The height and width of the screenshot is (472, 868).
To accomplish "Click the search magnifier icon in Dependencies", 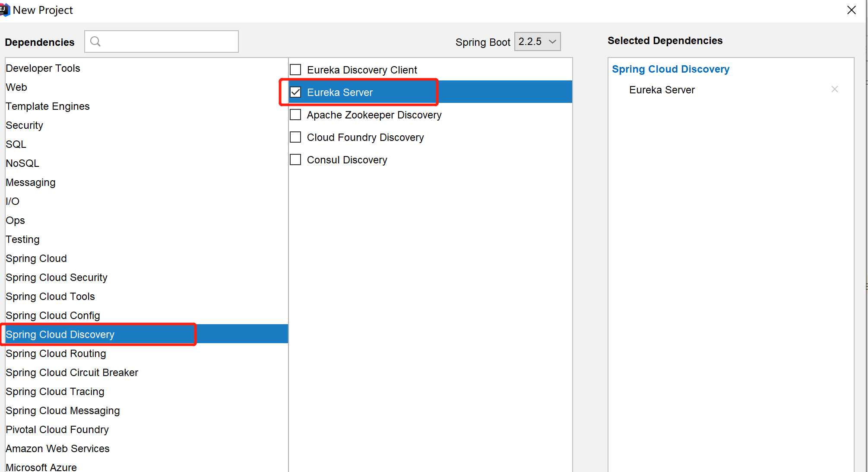I will coord(95,41).
